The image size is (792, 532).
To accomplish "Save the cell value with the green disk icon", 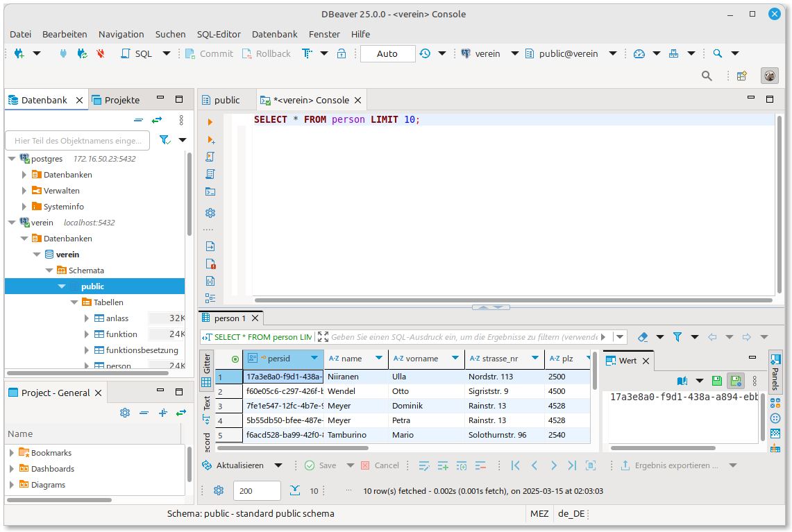I will (717, 380).
